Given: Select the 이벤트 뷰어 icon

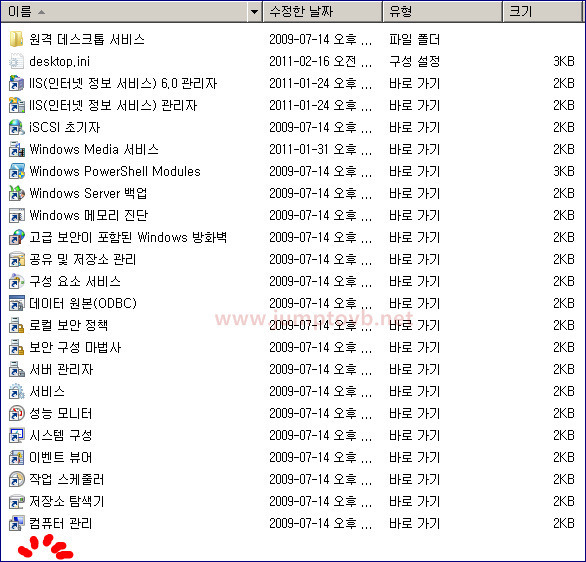Looking at the screenshot, I should (16, 458).
